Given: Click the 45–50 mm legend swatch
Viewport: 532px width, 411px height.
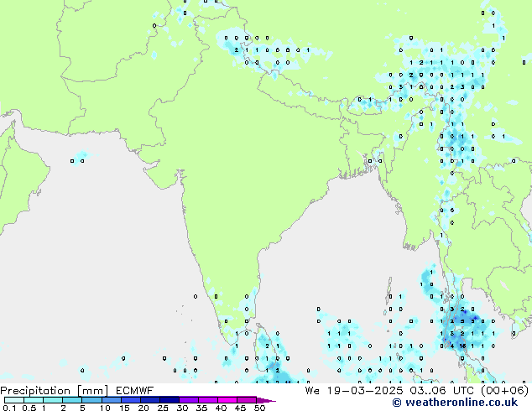Looking at the screenshot, I should point(247,400).
